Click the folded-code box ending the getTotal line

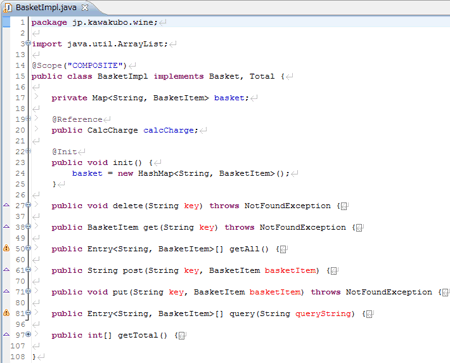coord(182,336)
